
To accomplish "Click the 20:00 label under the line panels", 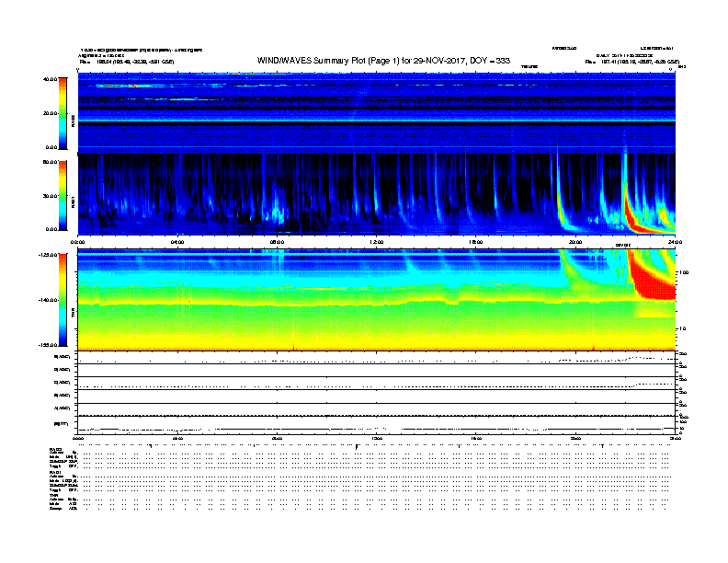I will 575,438.
